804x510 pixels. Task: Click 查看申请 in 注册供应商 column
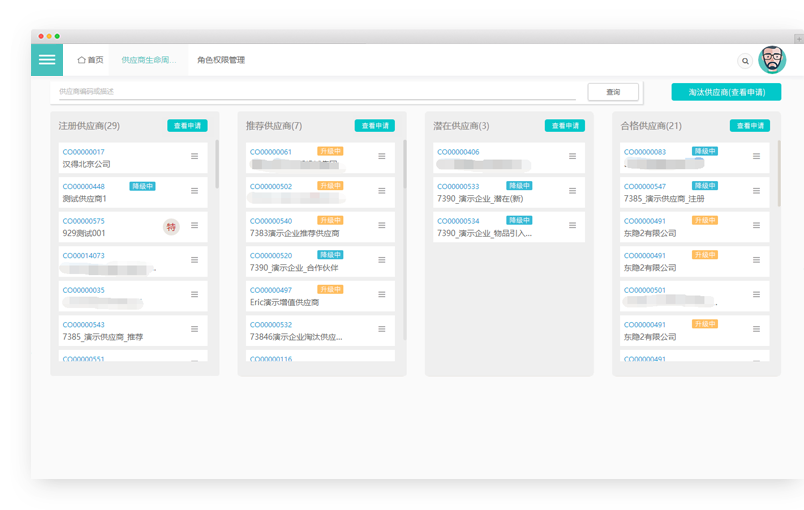187,126
